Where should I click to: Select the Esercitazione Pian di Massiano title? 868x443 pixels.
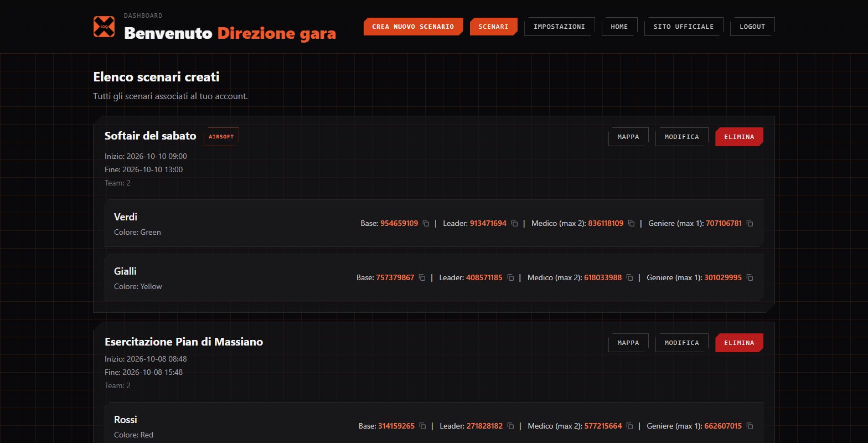184,342
